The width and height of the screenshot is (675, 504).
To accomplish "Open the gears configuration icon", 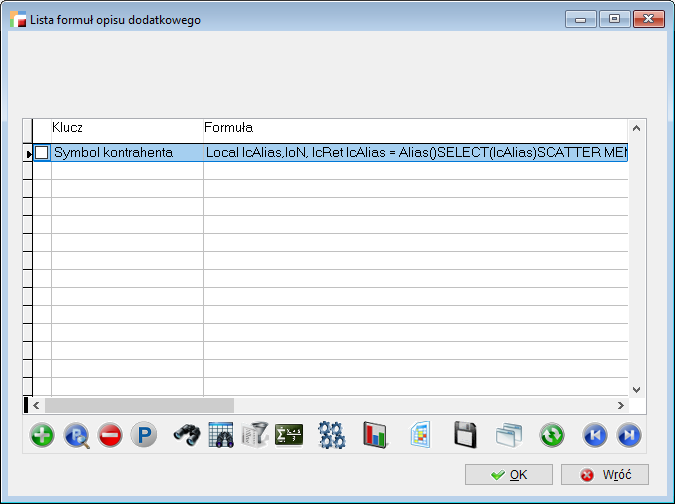I will [332, 435].
